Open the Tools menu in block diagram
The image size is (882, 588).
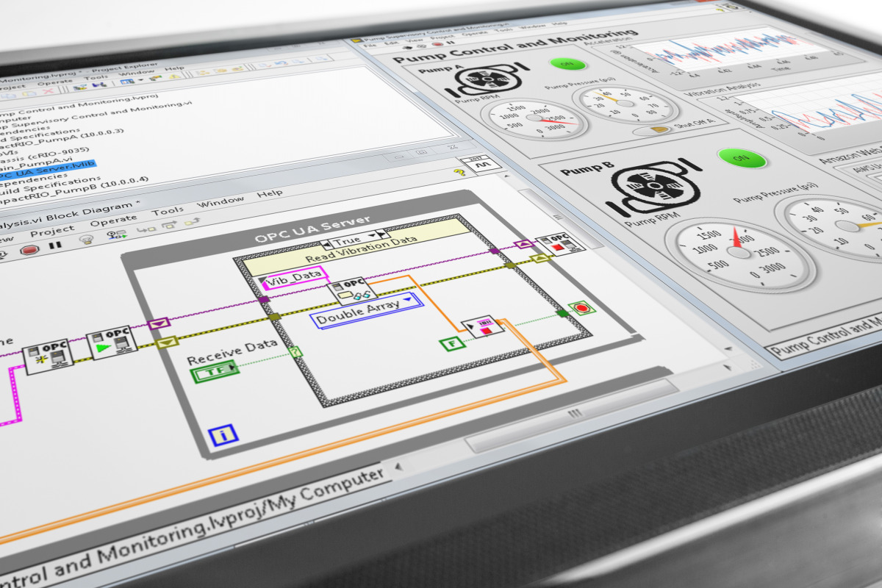pyautogui.click(x=168, y=211)
